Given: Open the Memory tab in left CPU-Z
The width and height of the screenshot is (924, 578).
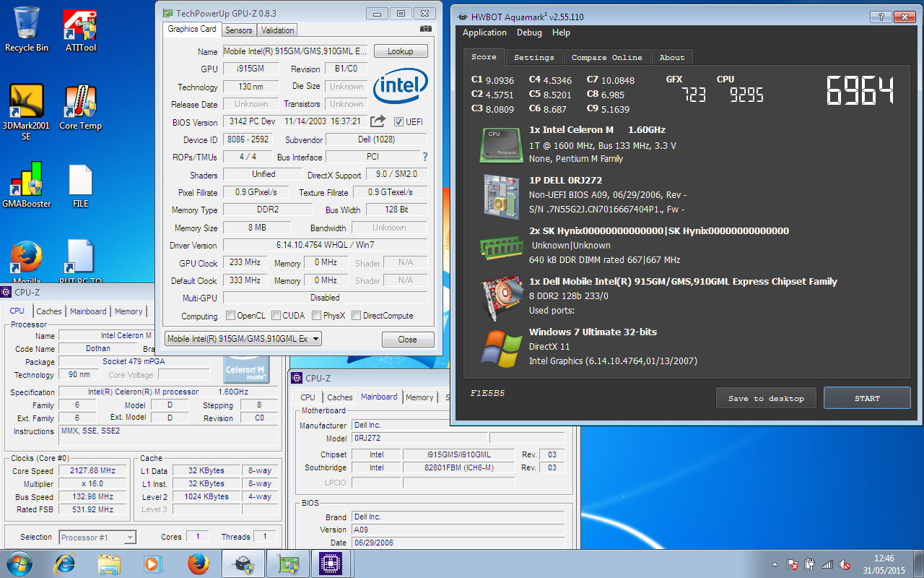Looking at the screenshot, I should (128, 311).
